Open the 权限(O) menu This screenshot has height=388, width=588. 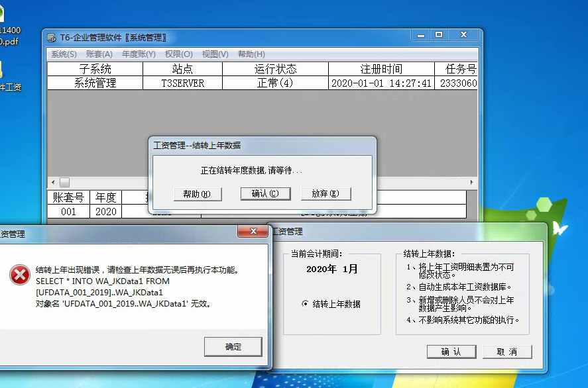pos(178,54)
